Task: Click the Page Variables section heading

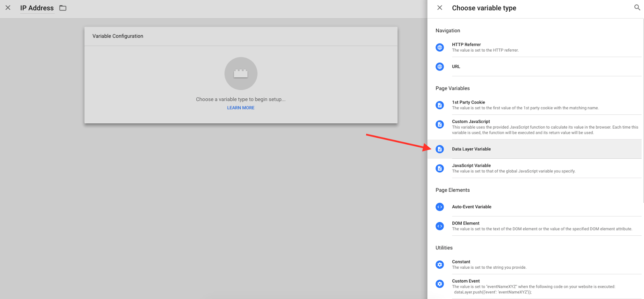Action: click(x=452, y=88)
